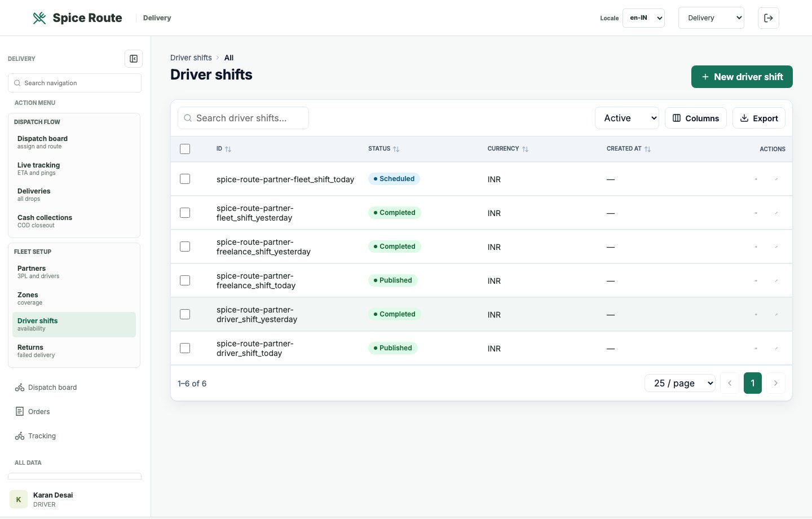Click the Karan Desai avatar
Image resolution: width=812 pixels, height=519 pixels.
(19, 499)
